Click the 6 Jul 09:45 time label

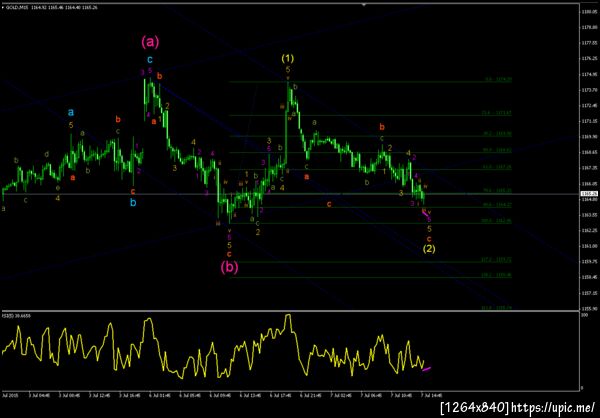tap(220, 394)
